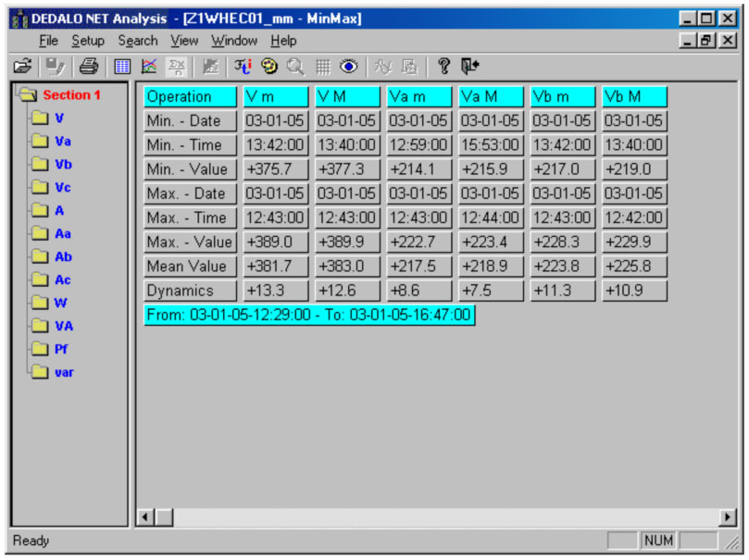Click the exit door icon

click(469, 66)
